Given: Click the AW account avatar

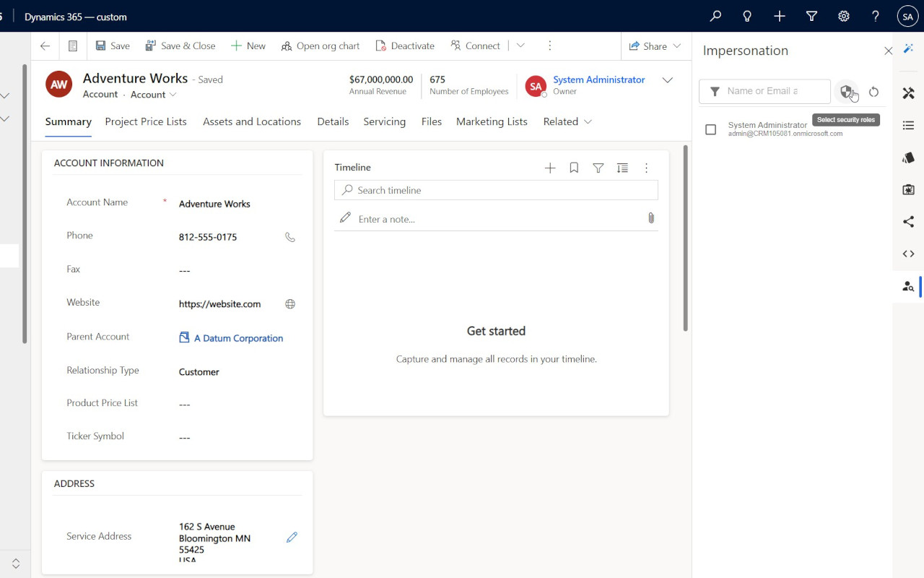Looking at the screenshot, I should (x=59, y=84).
